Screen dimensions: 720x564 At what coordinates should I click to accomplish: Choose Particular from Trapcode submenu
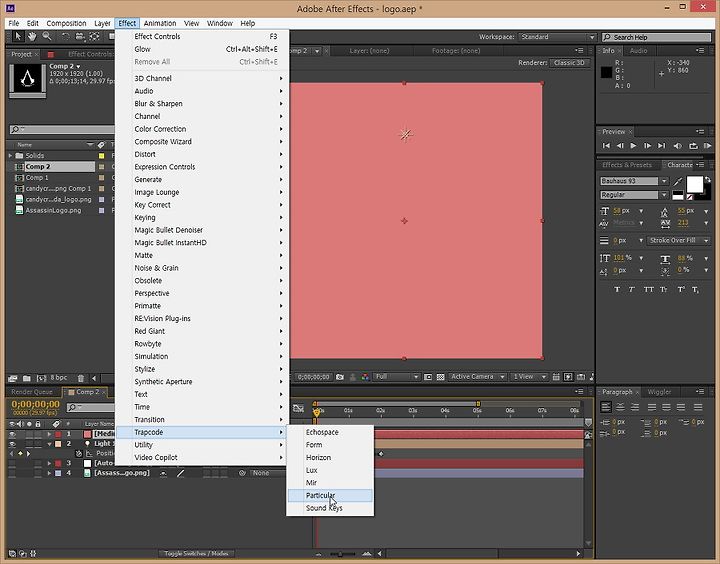(330, 495)
